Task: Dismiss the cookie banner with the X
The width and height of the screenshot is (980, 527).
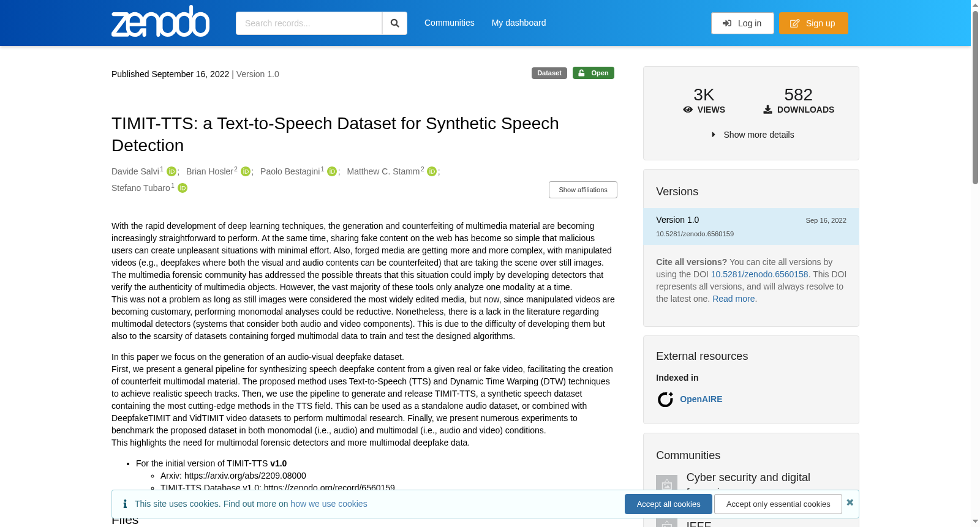Action: coord(850,503)
